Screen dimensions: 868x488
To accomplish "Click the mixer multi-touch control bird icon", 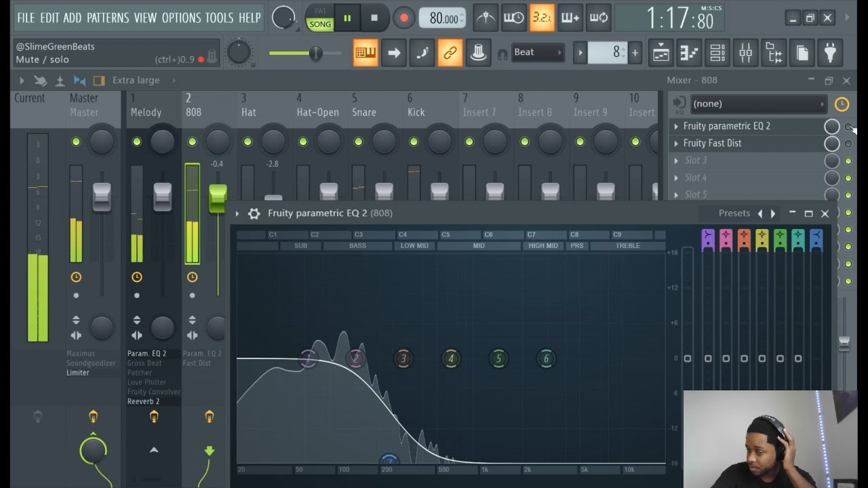I will (40, 81).
